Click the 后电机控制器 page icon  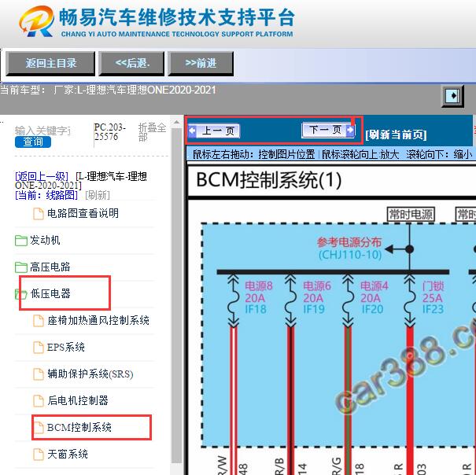[x=39, y=401]
